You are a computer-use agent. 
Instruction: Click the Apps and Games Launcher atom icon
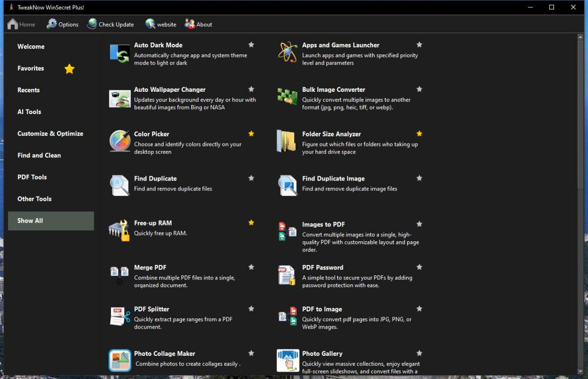click(x=287, y=52)
